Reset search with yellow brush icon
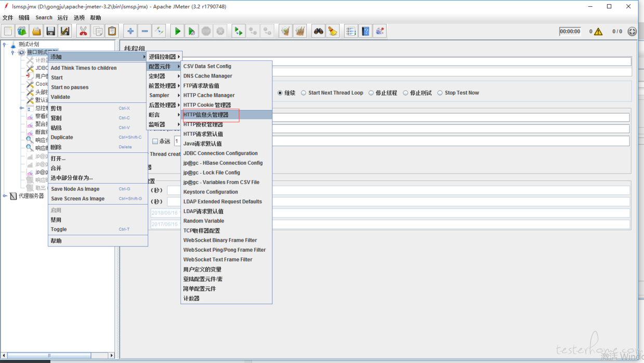The image size is (644, 363). [333, 31]
